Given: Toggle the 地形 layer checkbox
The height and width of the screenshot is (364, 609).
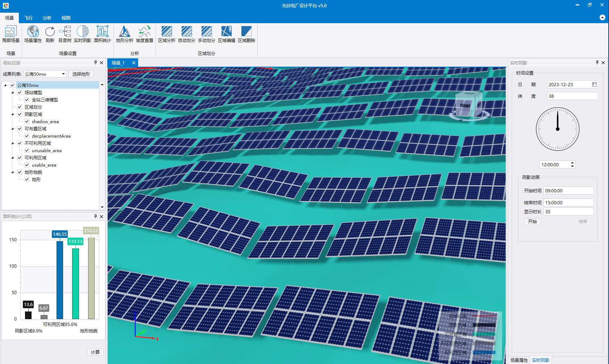Looking at the screenshot, I should pyautogui.click(x=27, y=179).
